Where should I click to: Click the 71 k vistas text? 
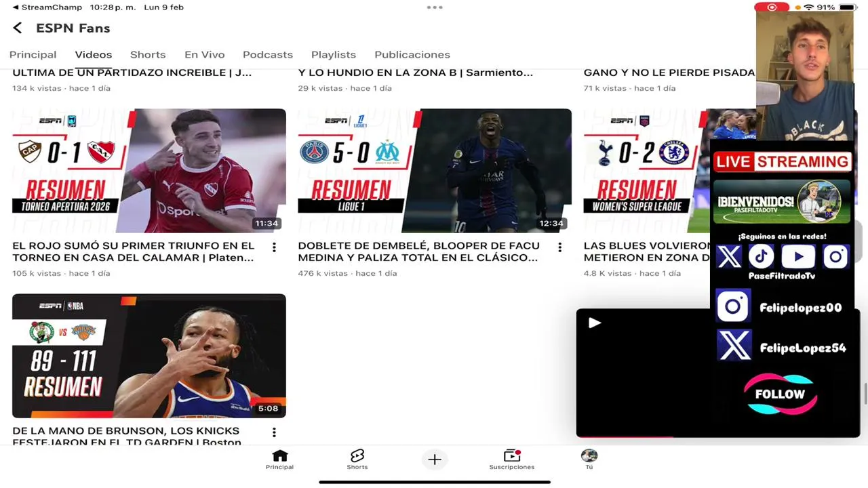pyautogui.click(x=606, y=88)
